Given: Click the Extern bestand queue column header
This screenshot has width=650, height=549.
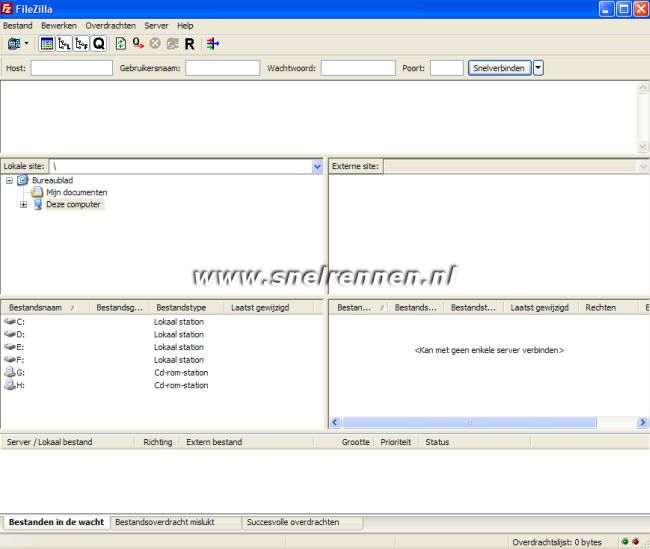Looking at the screenshot, I should click(246, 442).
